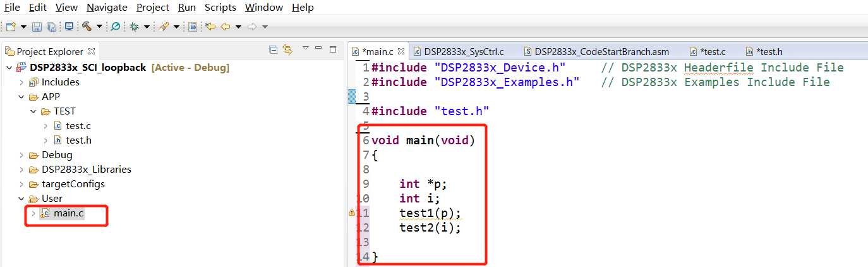Screen dimensions: 868x267
Task: Click the magnifier search toolbar icon
Action: (116, 27)
